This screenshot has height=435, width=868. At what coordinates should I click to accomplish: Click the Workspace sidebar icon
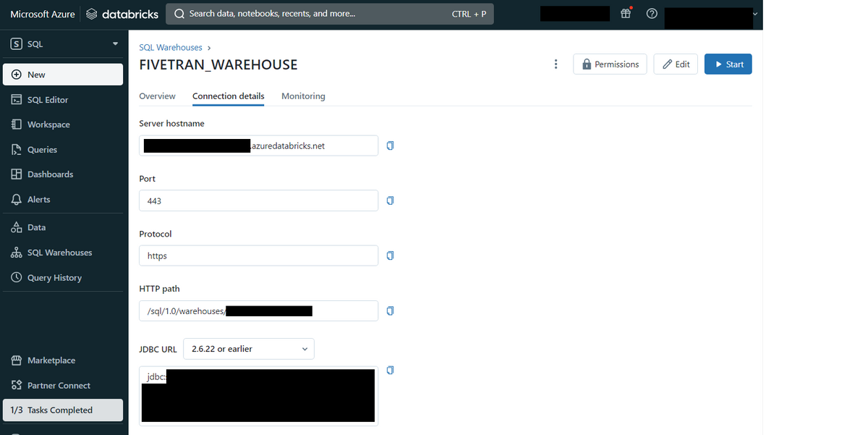(16, 124)
